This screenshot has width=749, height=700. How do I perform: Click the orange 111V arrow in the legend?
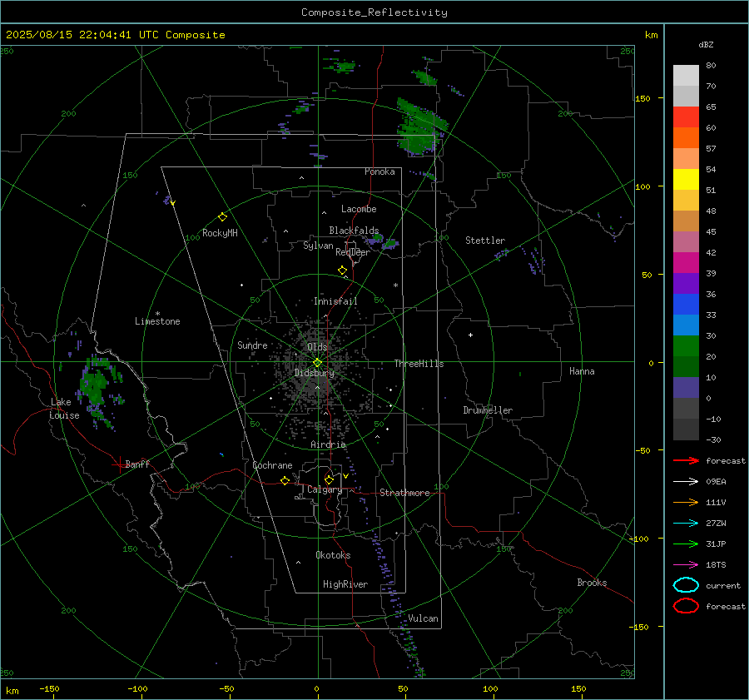686,502
